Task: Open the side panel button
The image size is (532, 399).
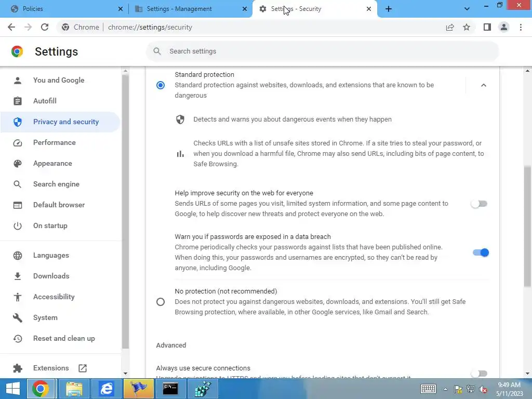Action: 487,27
